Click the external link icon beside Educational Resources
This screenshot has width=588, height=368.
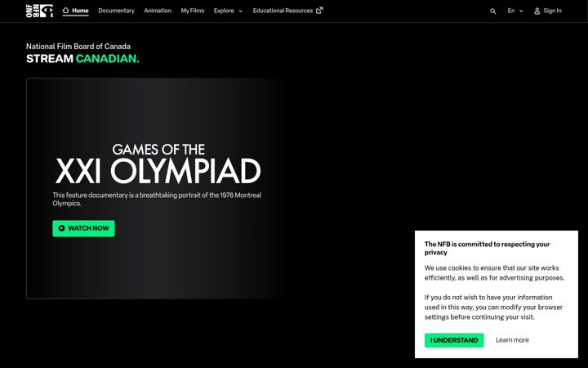(319, 11)
